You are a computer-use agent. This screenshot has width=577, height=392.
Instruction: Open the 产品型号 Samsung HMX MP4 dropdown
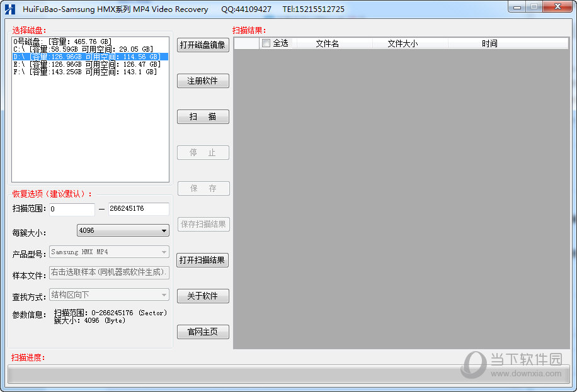point(109,252)
